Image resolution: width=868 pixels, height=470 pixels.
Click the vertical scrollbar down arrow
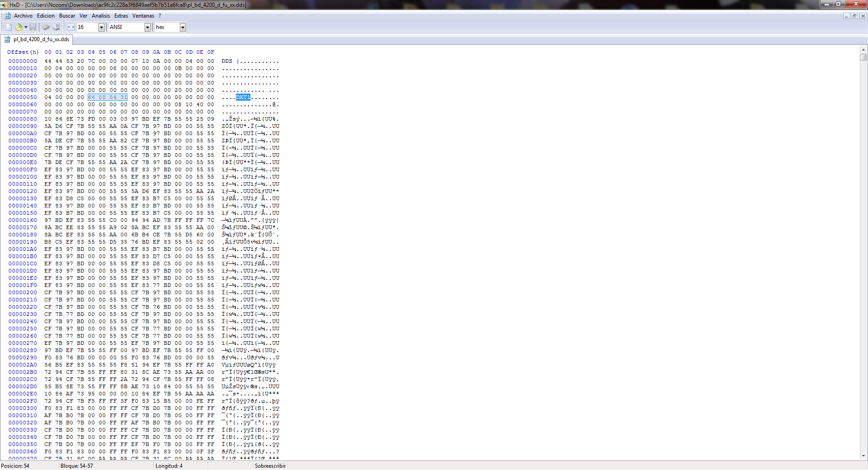[x=863, y=456]
